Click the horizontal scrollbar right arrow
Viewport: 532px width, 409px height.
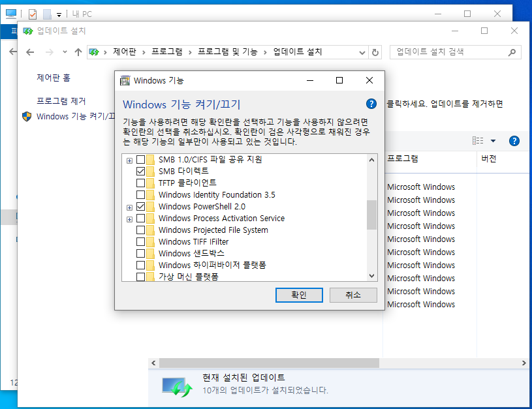[x=524, y=363]
